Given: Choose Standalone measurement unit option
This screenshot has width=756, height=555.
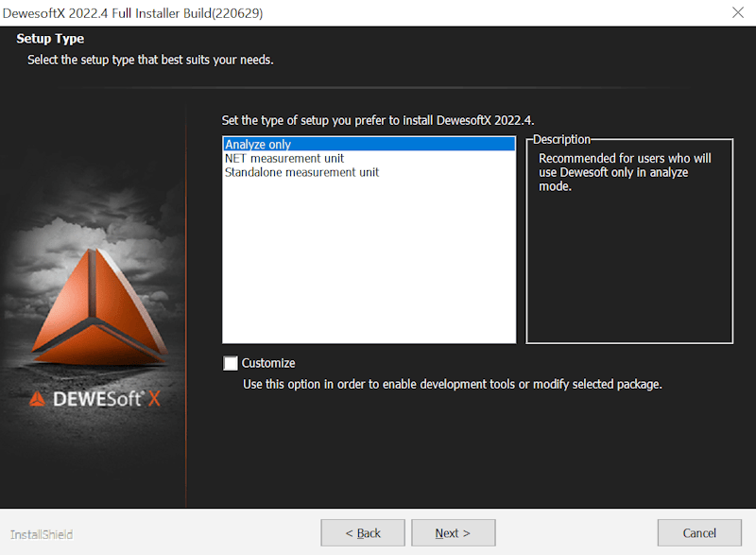Looking at the screenshot, I should 369,172.
